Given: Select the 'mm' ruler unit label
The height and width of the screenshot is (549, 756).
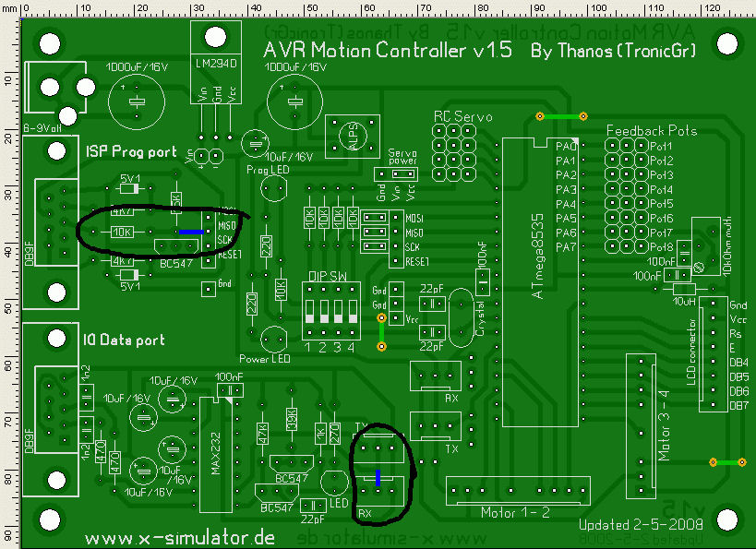Looking at the screenshot, I should point(9,8).
